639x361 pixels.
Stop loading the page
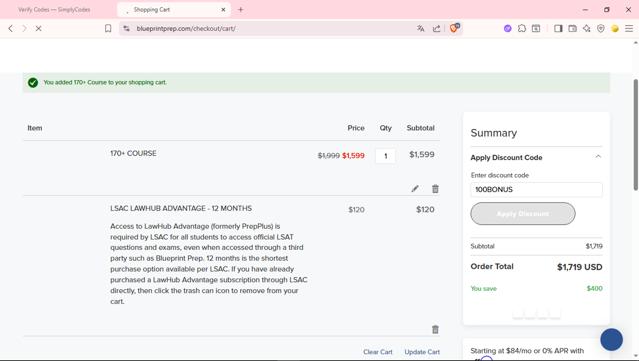coord(38,29)
